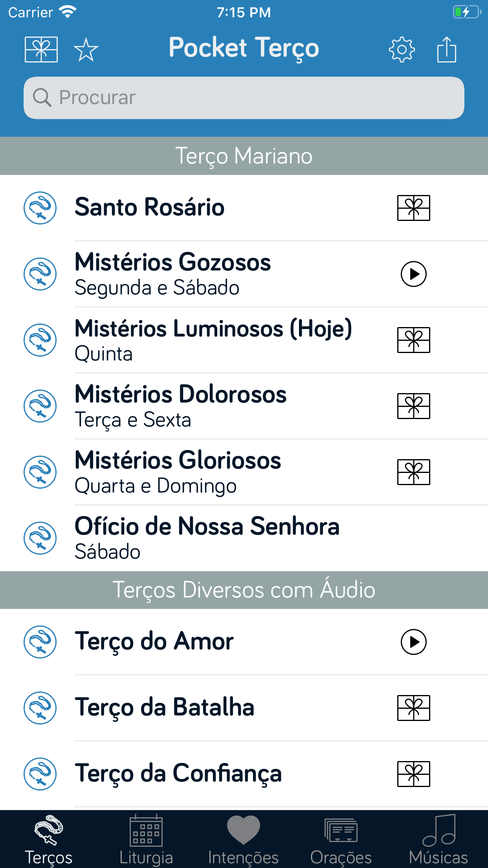Tap gift icon beside Terço da Confiança
Viewport: 488px width, 868px height.
414,774
